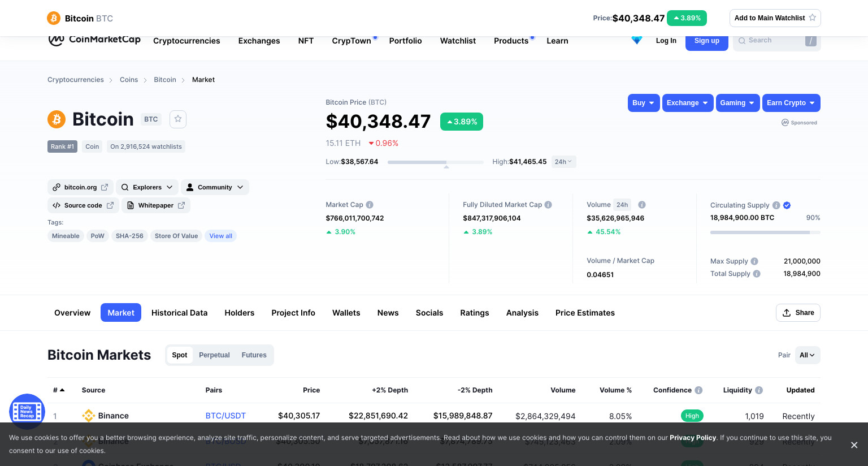Star Bitcoin next to BTC badge
Screen dimensions: 868x466
178,119
